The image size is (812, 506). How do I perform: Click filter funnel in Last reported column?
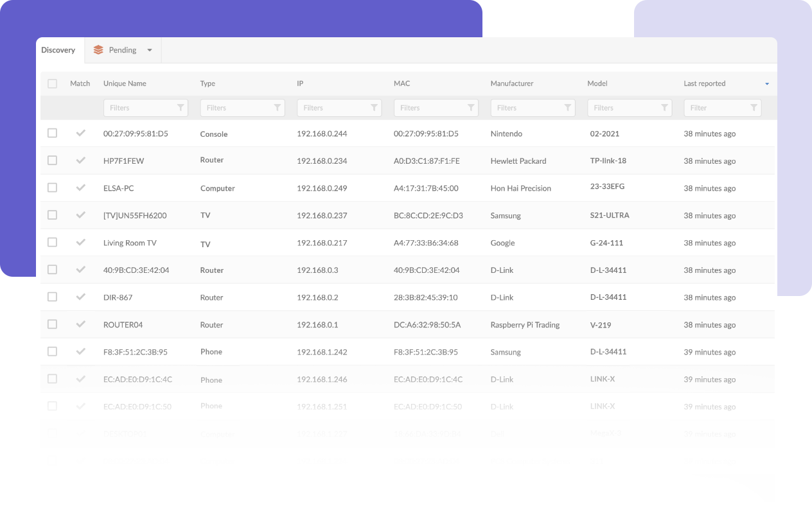(x=754, y=108)
